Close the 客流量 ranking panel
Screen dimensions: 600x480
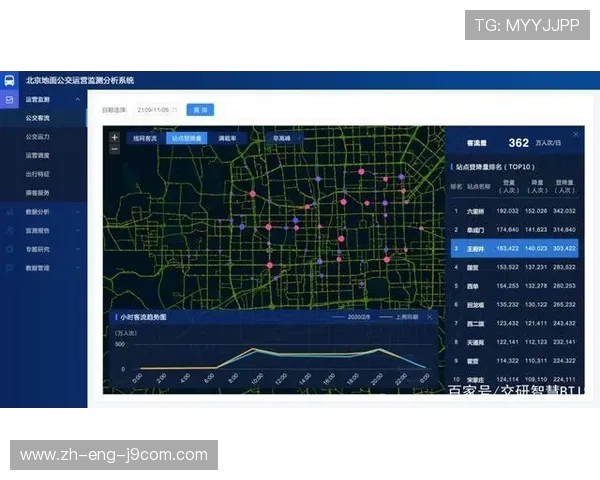pyautogui.click(x=575, y=134)
